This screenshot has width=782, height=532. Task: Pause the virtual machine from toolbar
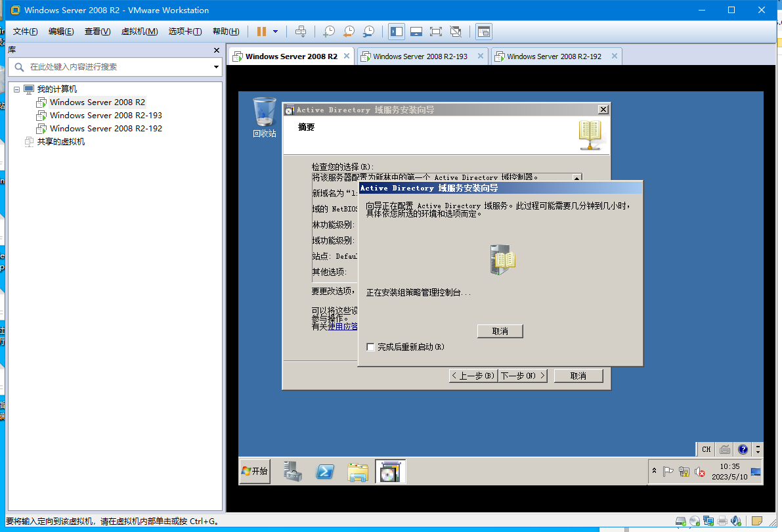tap(261, 32)
